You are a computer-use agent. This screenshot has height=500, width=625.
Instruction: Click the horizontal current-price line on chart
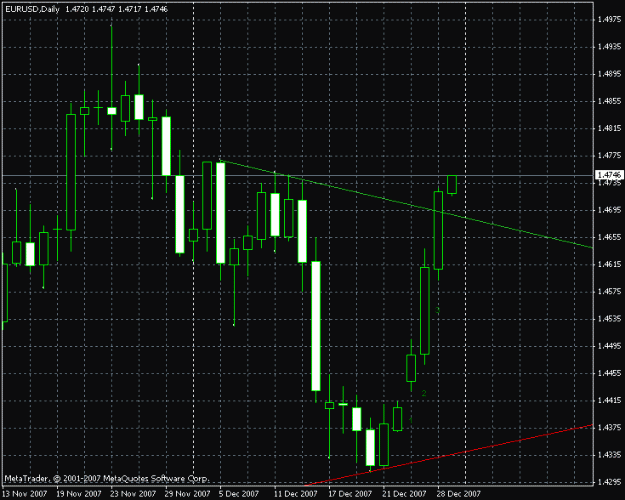(297, 175)
